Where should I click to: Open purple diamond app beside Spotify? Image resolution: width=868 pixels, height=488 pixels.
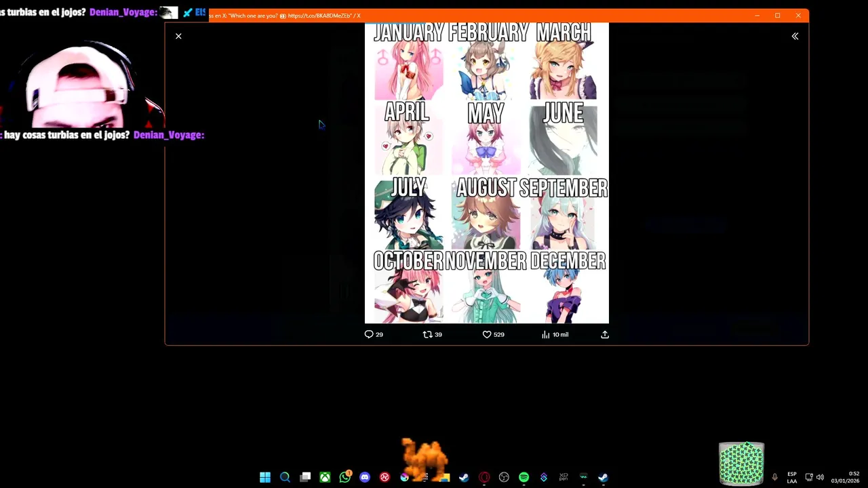point(543,477)
